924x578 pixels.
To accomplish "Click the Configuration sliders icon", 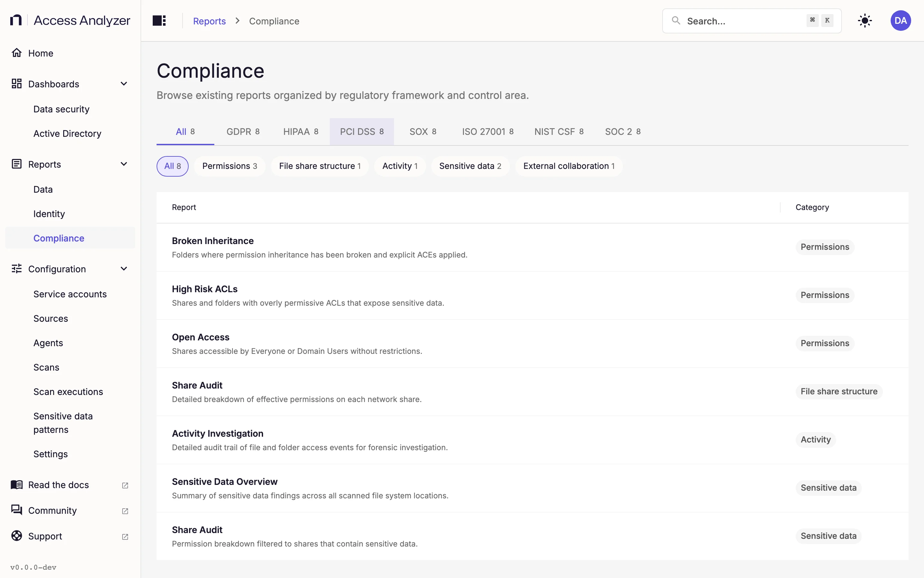I will click(16, 269).
